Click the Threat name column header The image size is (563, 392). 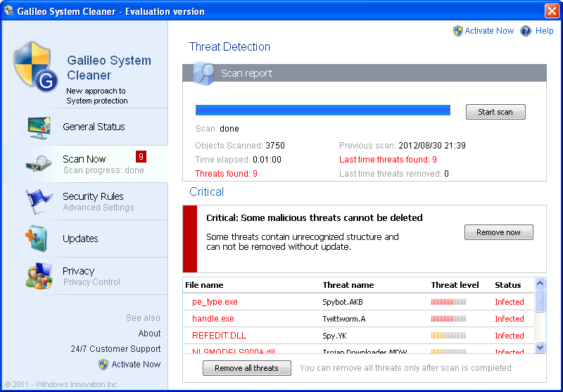pyautogui.click(x=348, y=285)
